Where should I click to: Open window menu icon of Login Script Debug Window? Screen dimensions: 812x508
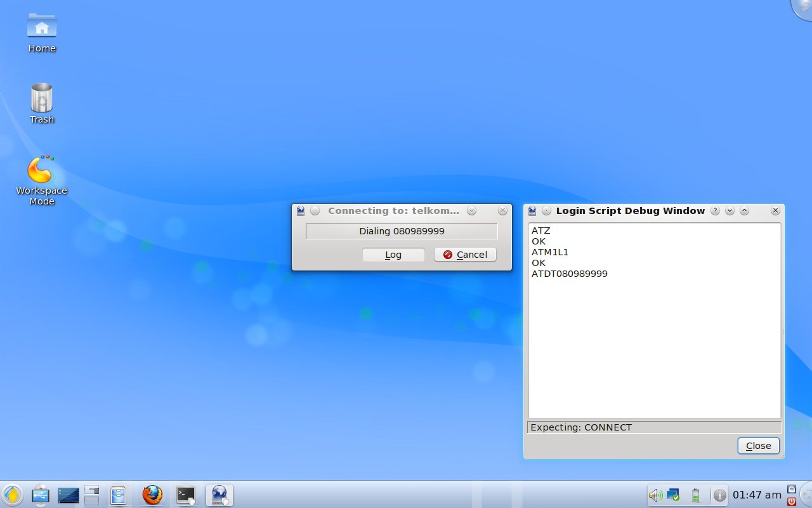click(533, 211)
